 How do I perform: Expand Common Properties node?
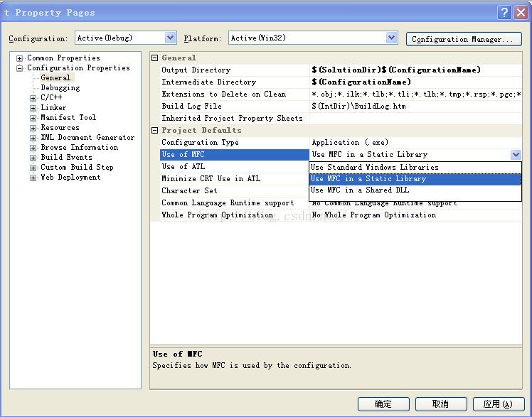(x=20, y=58)
